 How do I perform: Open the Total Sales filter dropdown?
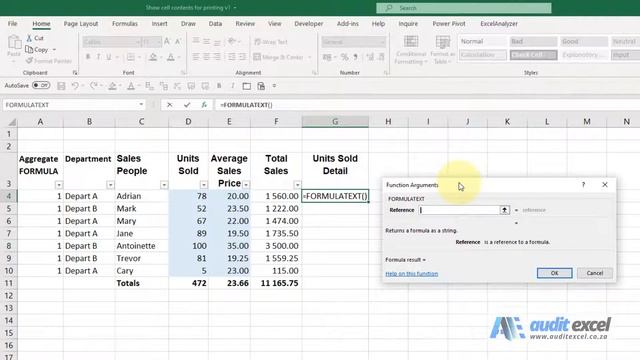click(x=297, y=185)
